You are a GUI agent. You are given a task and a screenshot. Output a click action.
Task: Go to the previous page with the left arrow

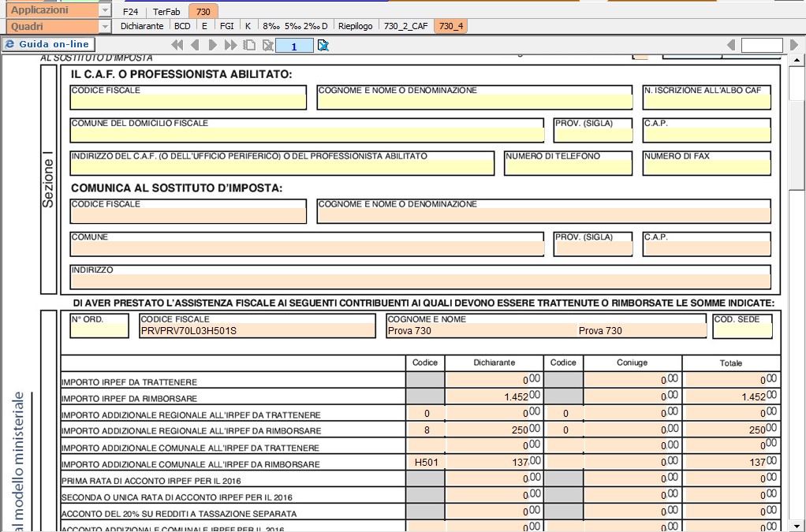(195, 45)
